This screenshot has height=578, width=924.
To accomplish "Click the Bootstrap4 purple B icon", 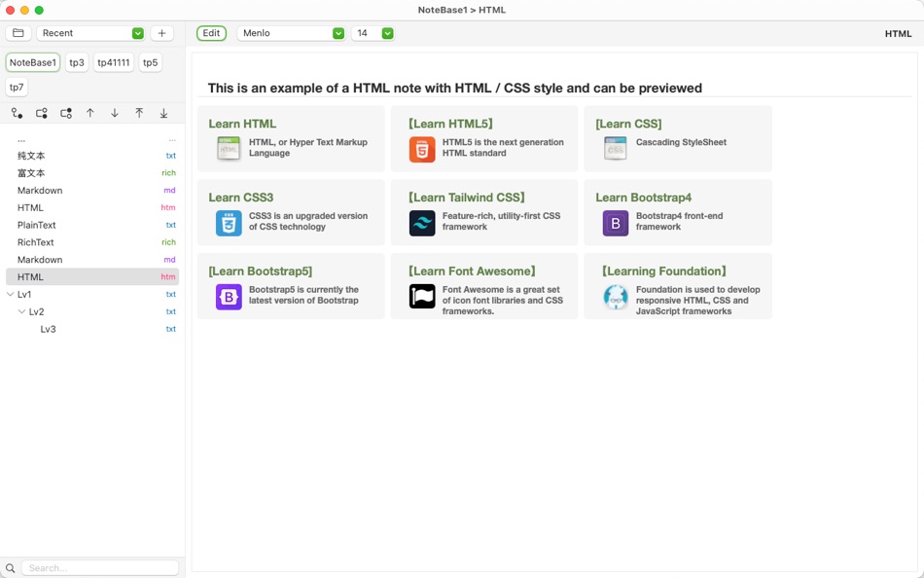I will [616, 224].
